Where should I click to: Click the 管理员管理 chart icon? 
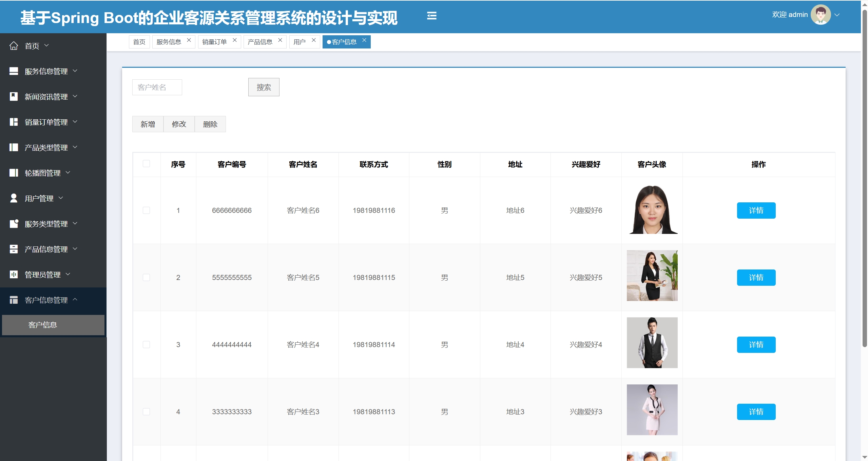(14, 275)
